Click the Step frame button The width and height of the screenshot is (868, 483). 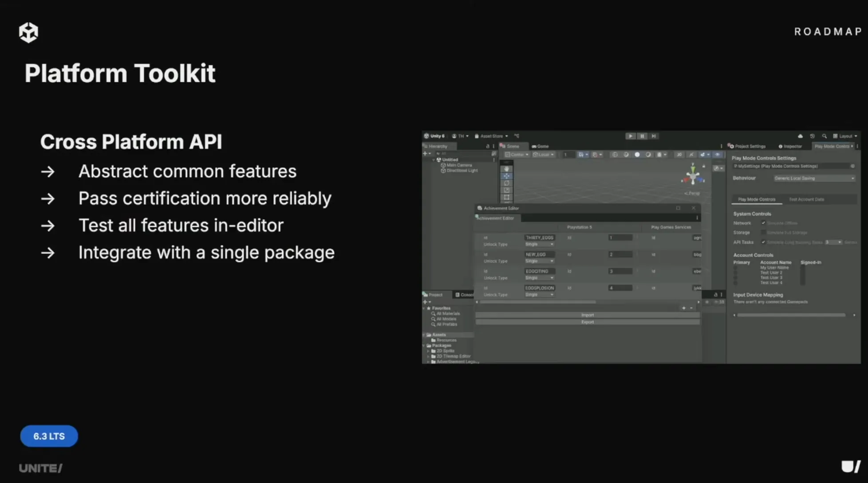(x=653, y=136)
